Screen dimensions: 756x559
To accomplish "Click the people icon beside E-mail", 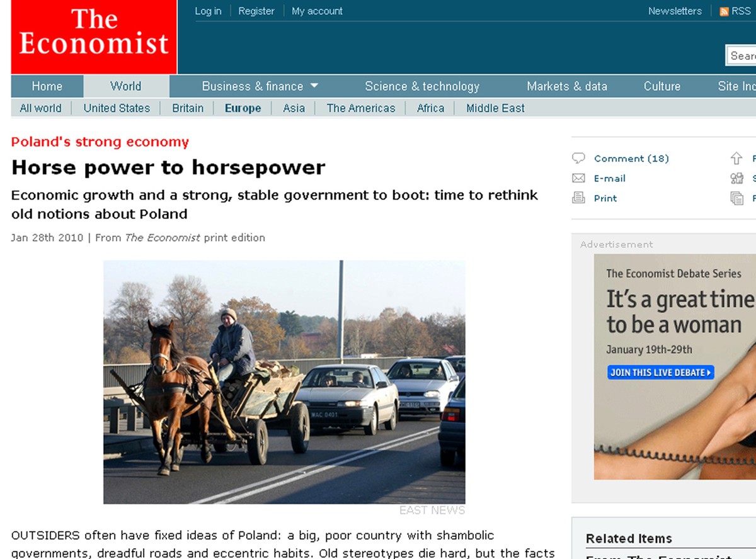I will (x=736, y=178).
